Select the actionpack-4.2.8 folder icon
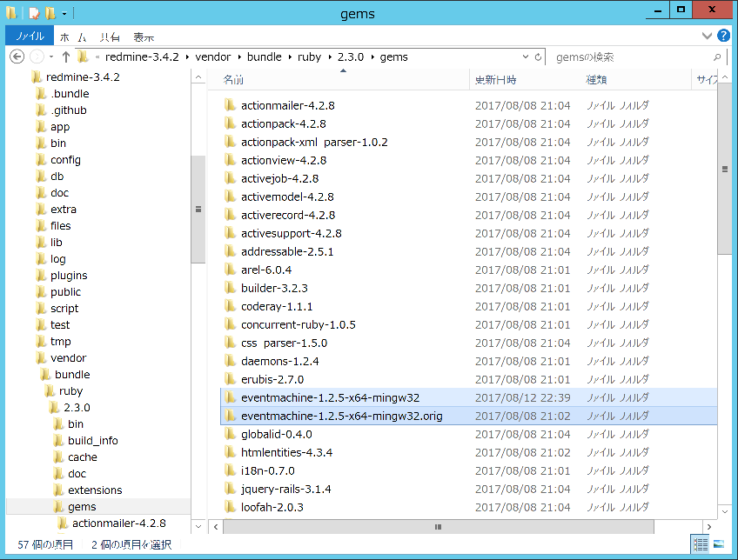Viewport: 738px width, 560px height. click(x=230, y=123)
